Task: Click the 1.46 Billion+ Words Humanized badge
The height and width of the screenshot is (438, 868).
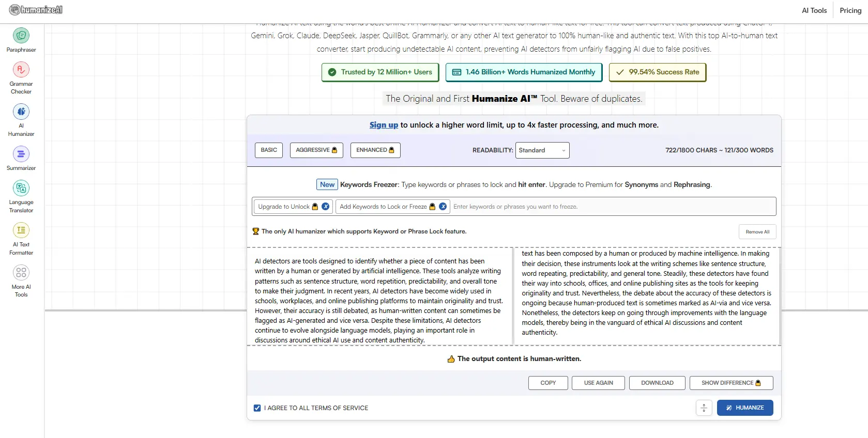Action: tap(524, 72)
